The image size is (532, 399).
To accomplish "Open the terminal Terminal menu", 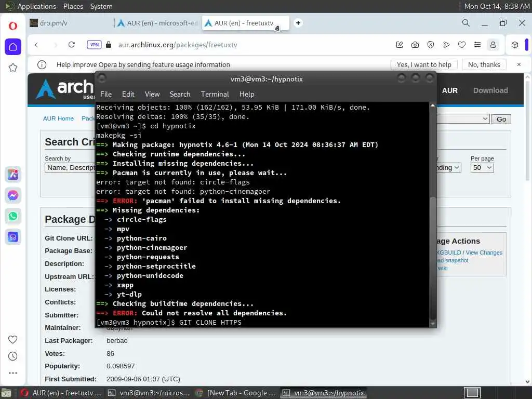I will coord(215,95).
